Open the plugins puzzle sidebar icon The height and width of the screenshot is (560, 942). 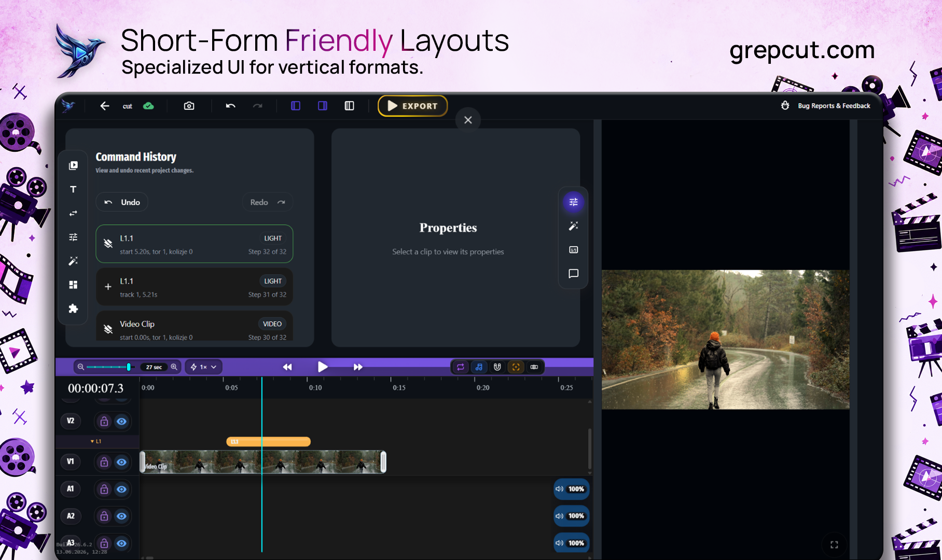(x=73, y=309)
